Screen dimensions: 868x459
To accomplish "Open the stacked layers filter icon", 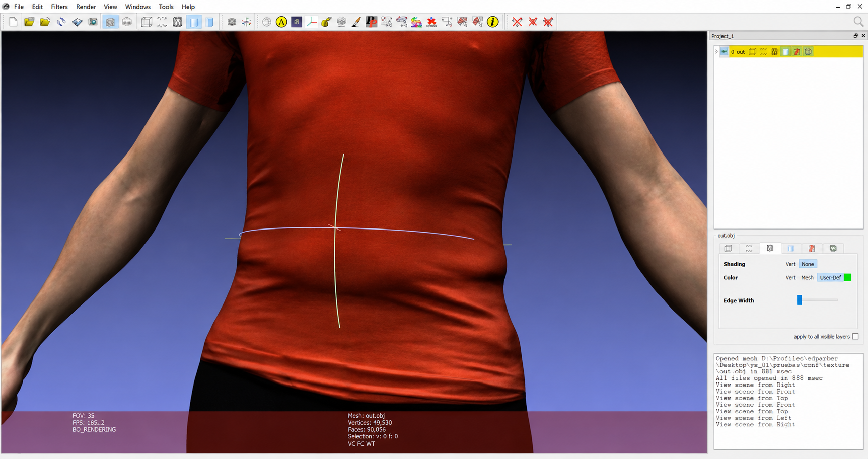I will click(x=232, y=22).
